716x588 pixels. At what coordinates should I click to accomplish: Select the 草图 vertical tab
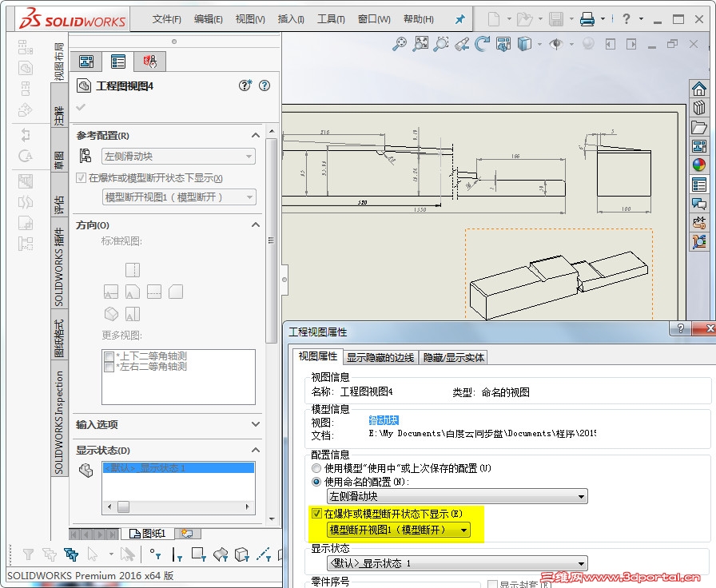(59, 161)
